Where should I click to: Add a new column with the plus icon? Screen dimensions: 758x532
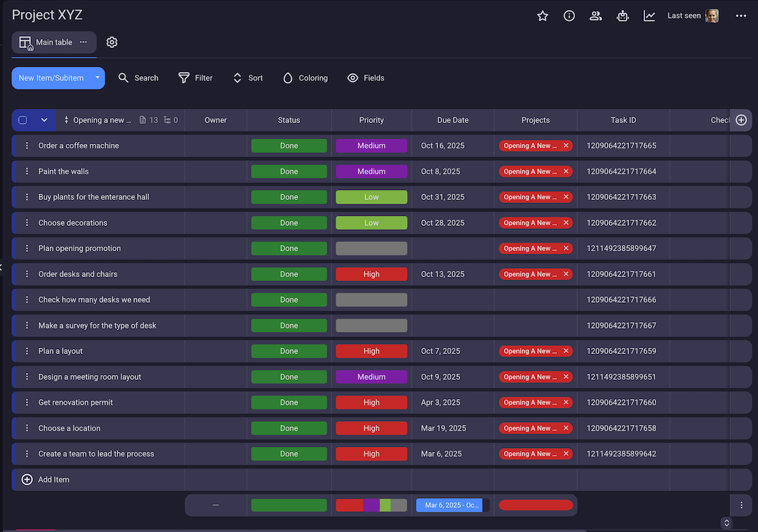coord(741,120)
